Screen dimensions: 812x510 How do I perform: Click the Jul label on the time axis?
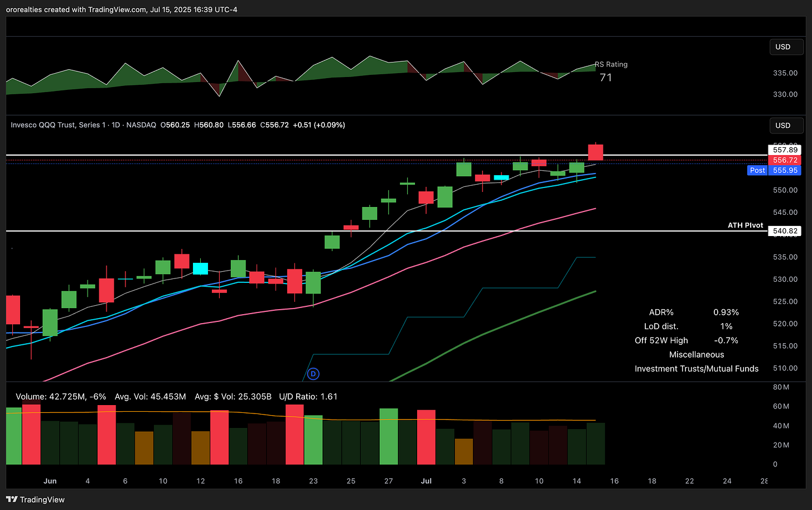(426, 481)
